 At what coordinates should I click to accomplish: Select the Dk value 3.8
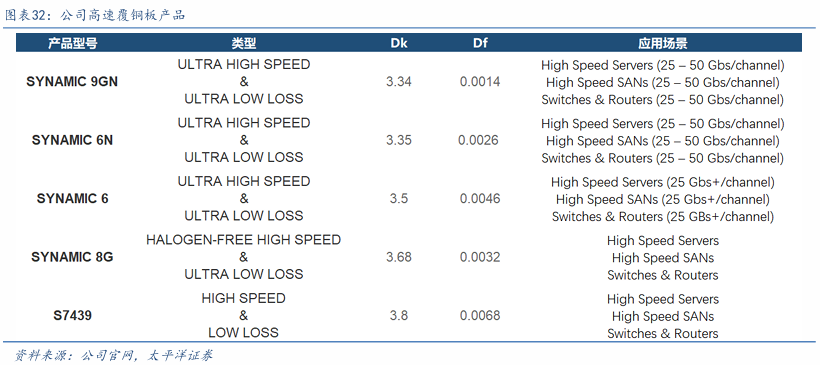point(399,316)
